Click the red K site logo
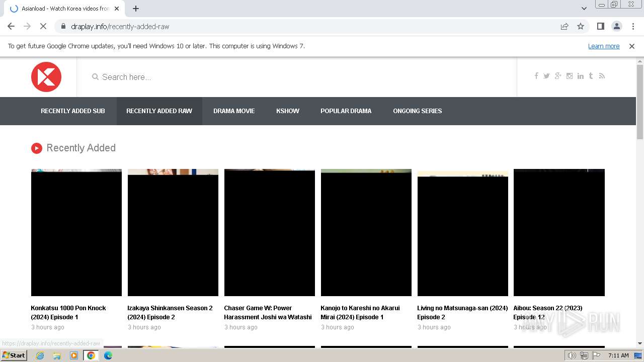 tap(46, 77)
